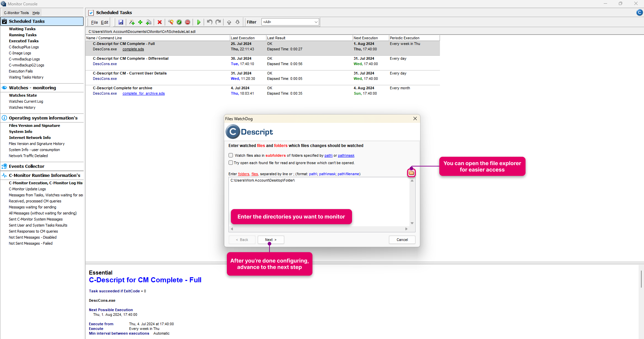The height and width of the screenshot is (339, 644).
Task: Open the Edit menu in the toolbar
Action: [105, 22]
